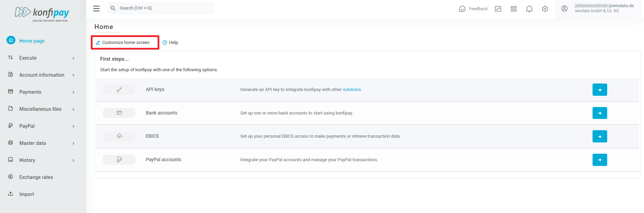Screen dimensions: 644x213
Task: Open Exchange rates in the sidebar
Action: (36, 177)
